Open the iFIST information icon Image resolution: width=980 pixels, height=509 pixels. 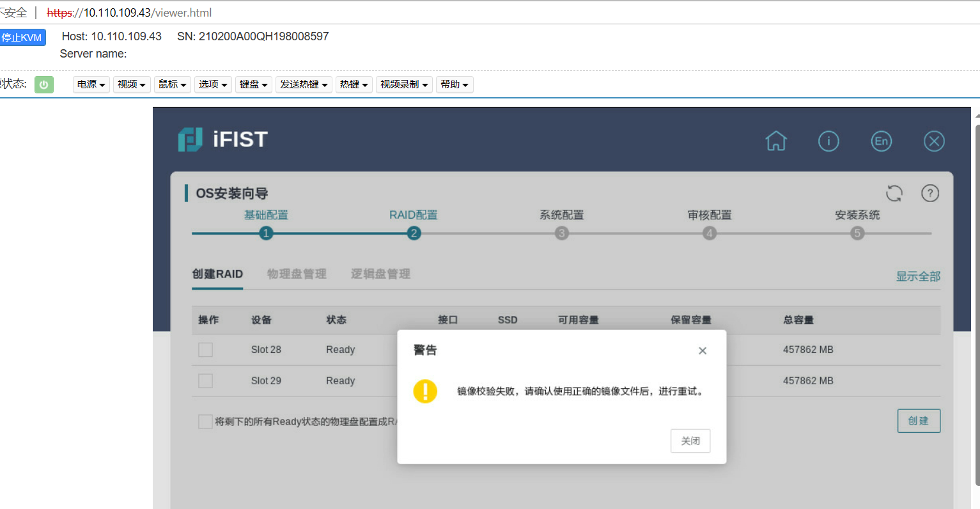point(828,141)
